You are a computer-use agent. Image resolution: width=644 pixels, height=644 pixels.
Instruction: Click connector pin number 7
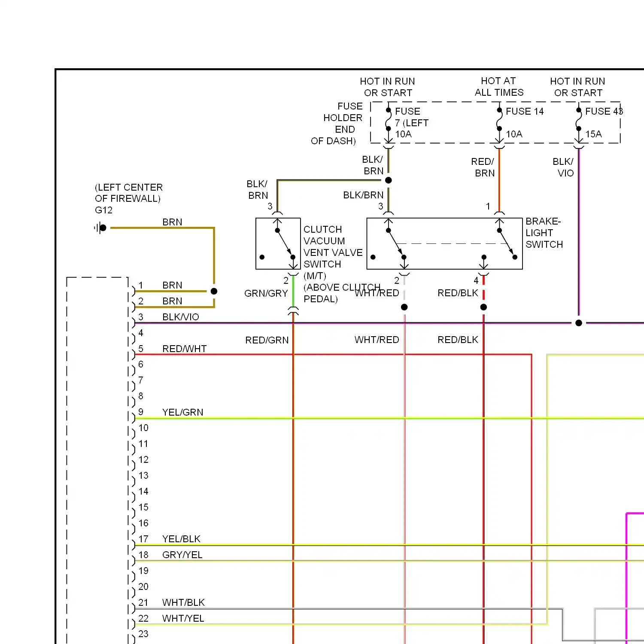[x=141, y=380]
